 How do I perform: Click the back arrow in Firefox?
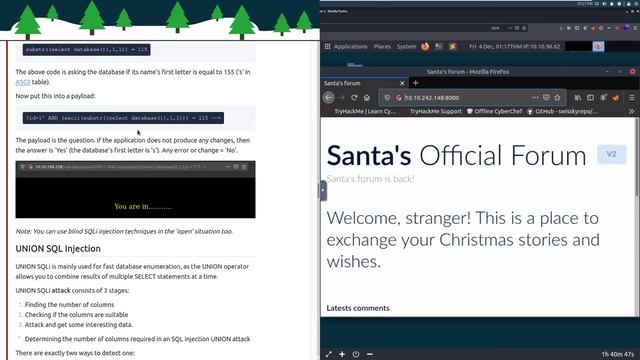pyautogui.click(x=329, y=98)
